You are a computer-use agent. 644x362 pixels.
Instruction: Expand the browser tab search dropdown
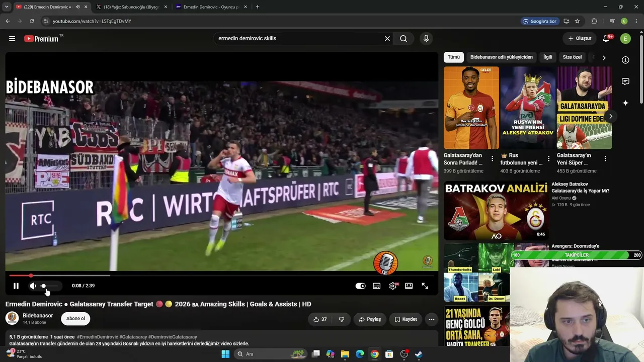(x=7, y=7)
